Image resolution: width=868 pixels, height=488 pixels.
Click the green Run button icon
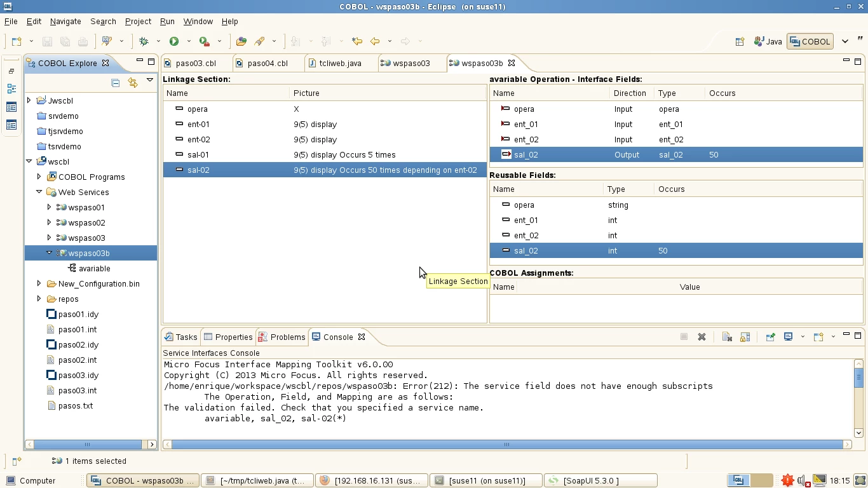pos(173,41)
